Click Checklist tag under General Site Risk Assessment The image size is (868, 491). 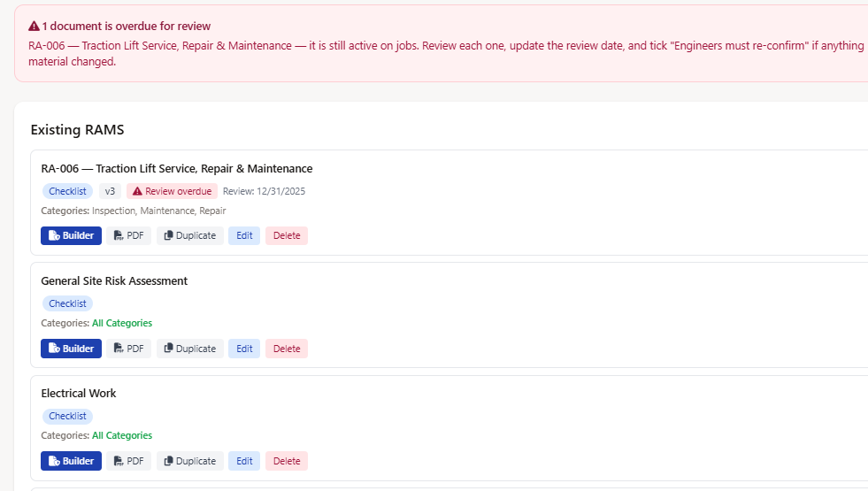(x=67, y=303)
